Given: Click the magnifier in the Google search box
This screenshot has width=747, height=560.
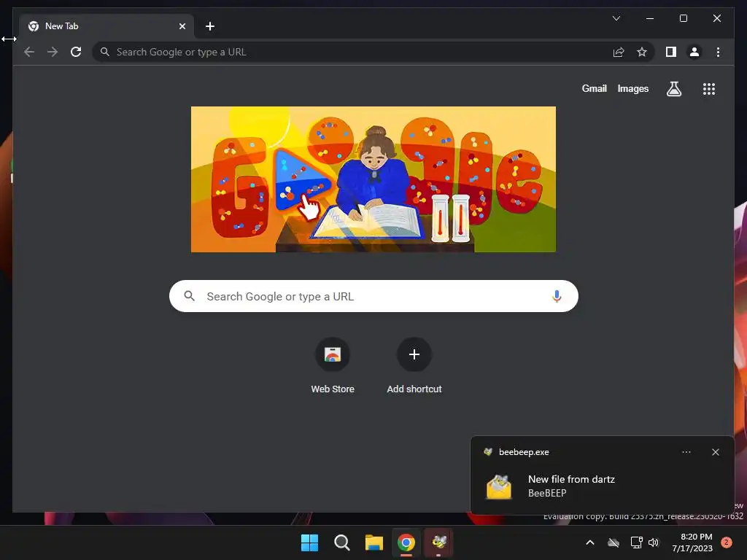Looking at the screenshot, I should (x=189, y=296).
